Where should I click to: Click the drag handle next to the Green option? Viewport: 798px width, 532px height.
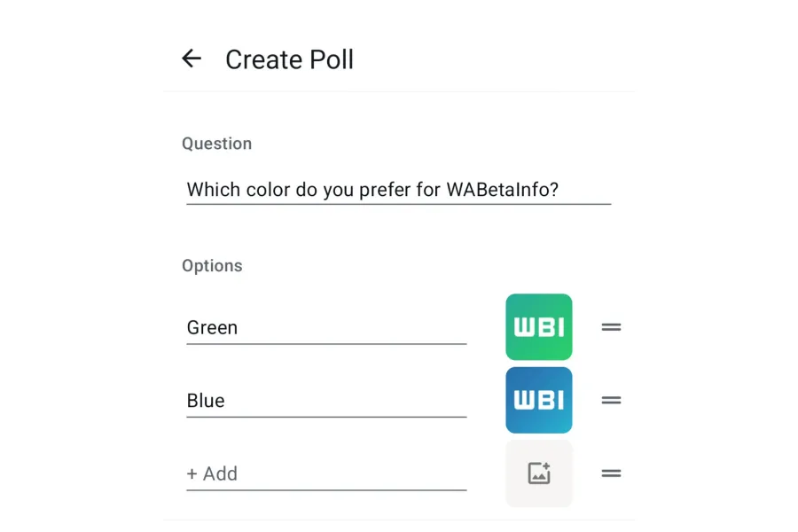coord(611,326)
